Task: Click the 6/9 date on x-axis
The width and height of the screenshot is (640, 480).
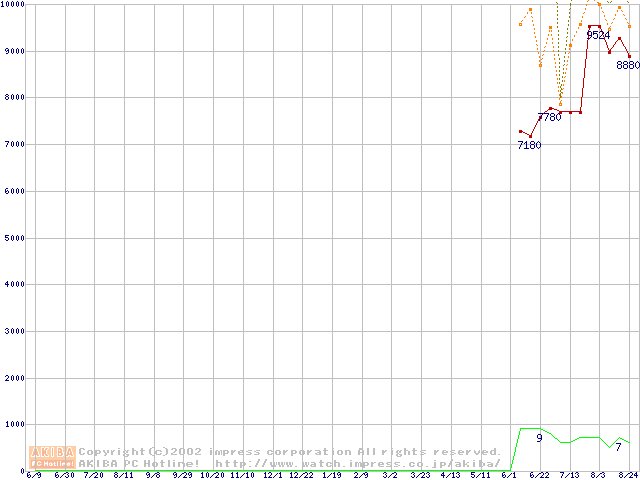Action: pyautogui.click(x=34, y=476)
